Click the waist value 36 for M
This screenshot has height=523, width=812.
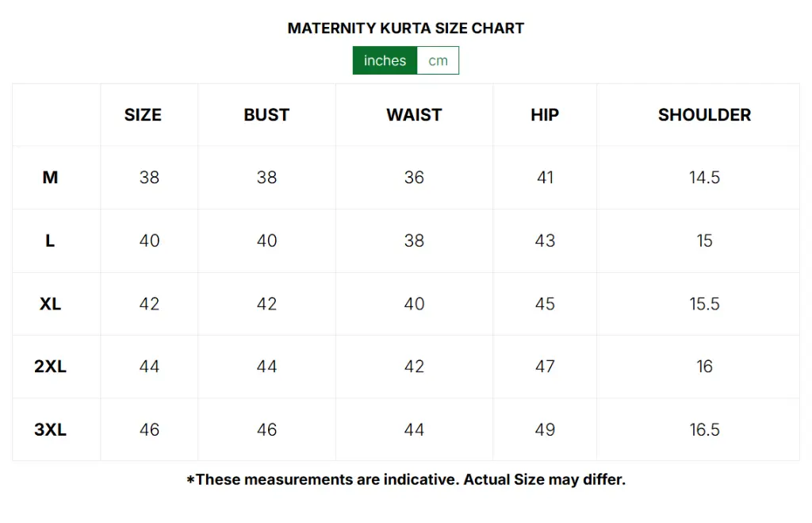pyautogui.click(x=413, y=177)
